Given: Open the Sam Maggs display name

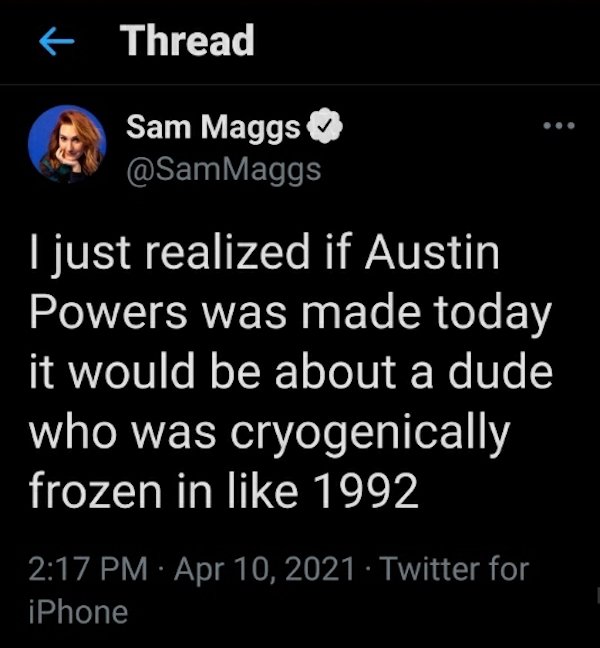Looking at the screenshot, I should point(213,127).
